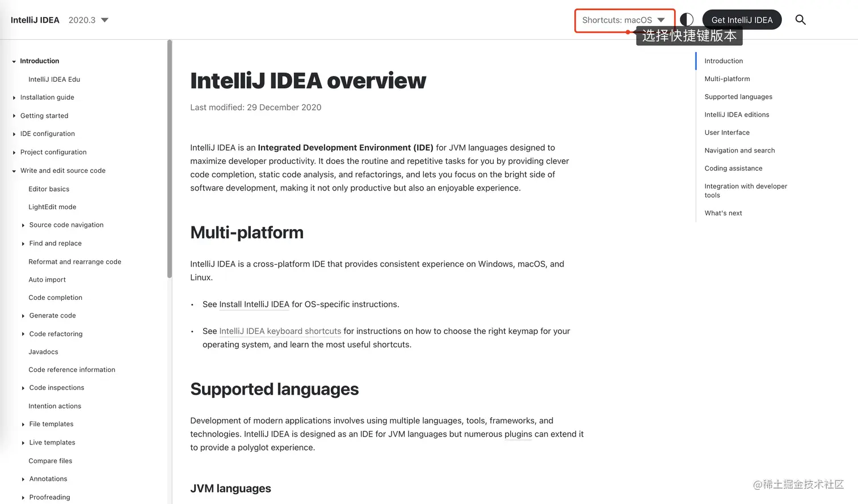Expand the Annotations arrow
Viewport: 858px width, 504px height.
click(23, 479)
